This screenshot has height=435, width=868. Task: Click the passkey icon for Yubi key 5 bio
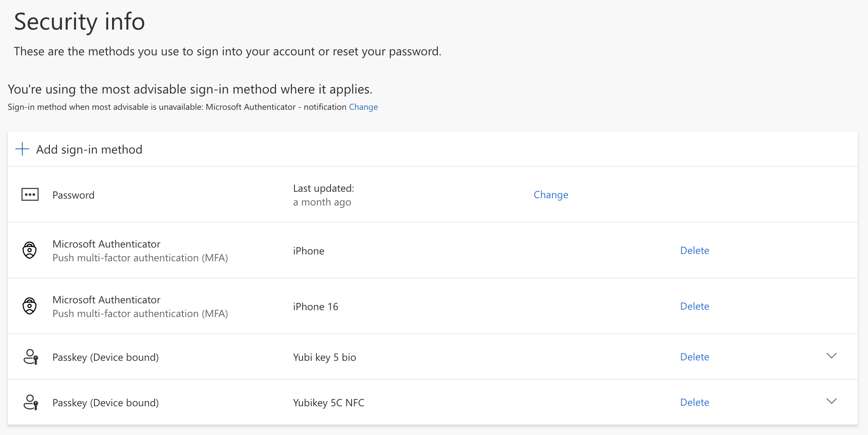point(30,357)
